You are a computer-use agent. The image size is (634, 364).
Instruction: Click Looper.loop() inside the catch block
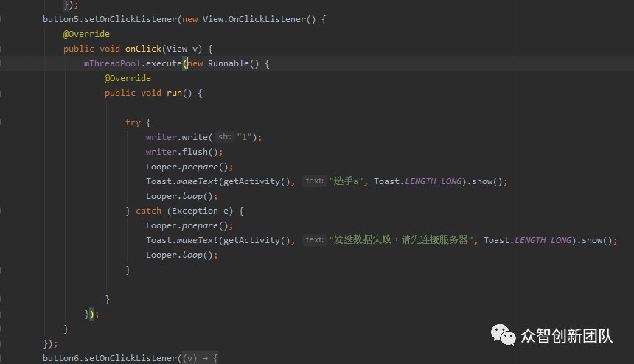click(x=179, y=255)
